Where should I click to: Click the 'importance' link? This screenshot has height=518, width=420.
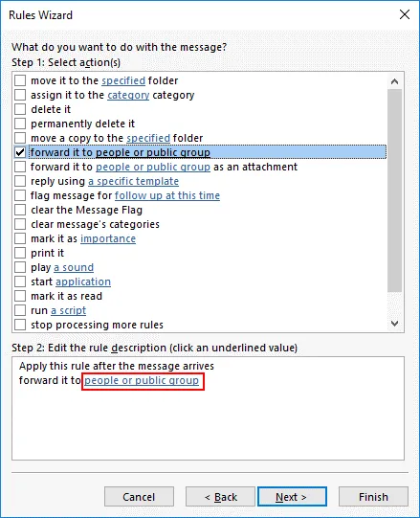pos(108,238)
